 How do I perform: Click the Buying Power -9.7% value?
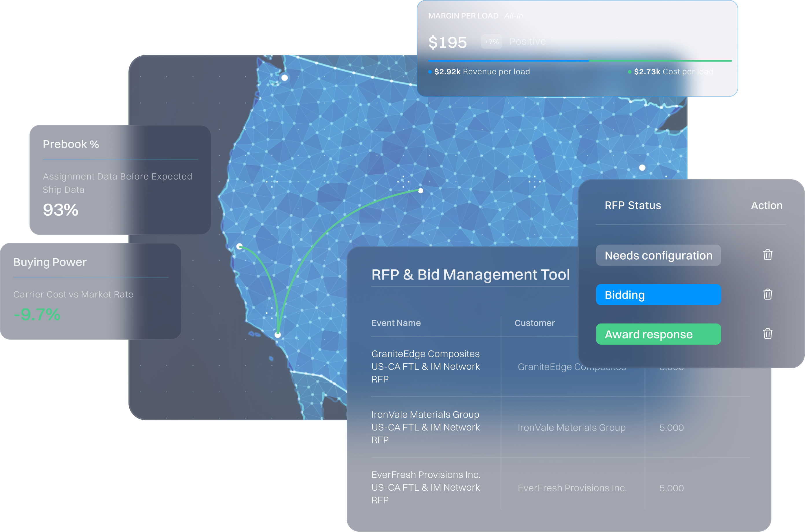(37, 315)
